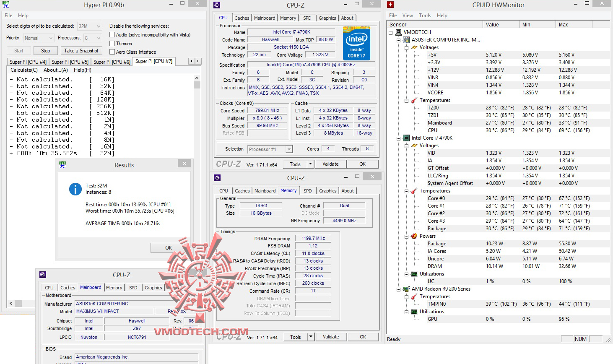Click Validate in the CPU-Z CPU-tab window
This screenshot has width=613, height=364.
pos(330,164)
